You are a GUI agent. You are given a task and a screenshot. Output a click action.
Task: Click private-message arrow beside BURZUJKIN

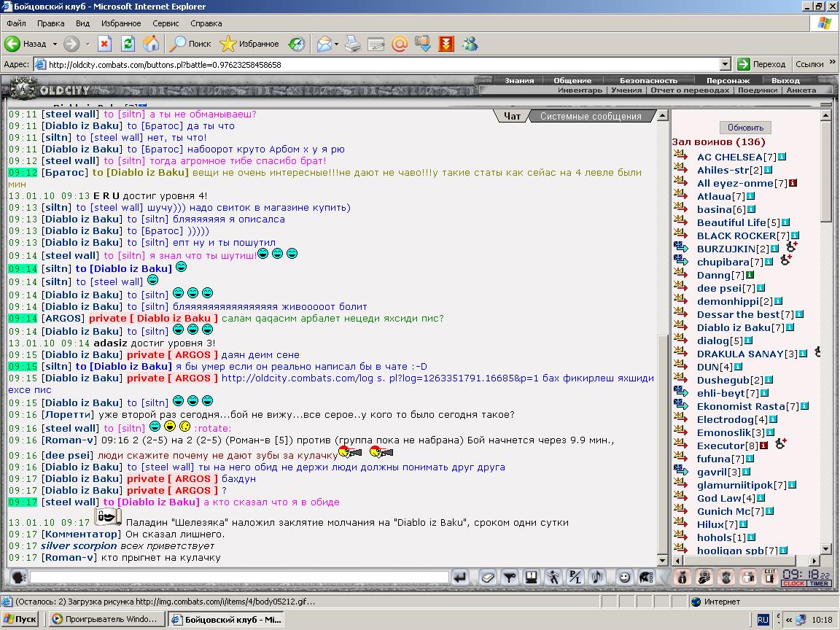click(x=681, y=247)
